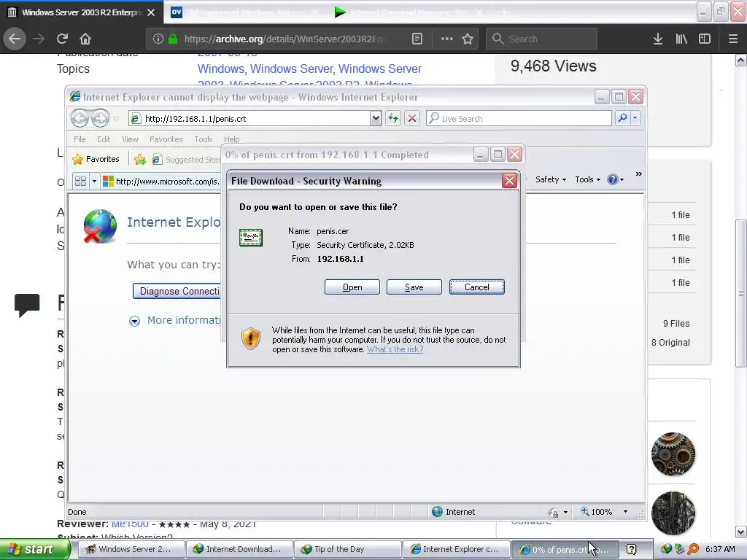747x560 pixels.
Task: Expand Safety command bar dropdown
Action: tap(551, 179)
